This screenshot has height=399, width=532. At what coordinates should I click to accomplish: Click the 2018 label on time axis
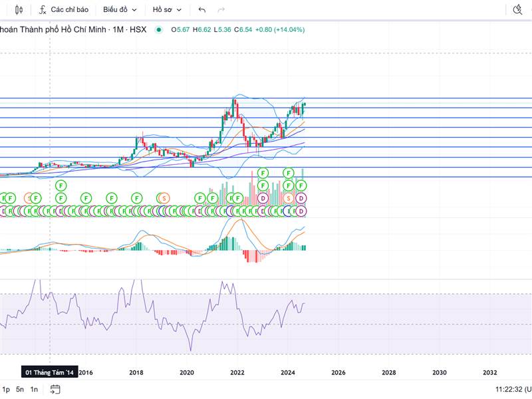click(136, 372)
